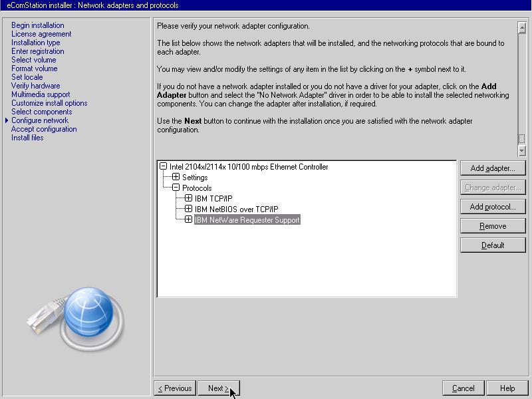The height and width of the screenshot is (399, 532).
Task: Click the instructions scroll up arrow
Action: pyautogui.click(x=522, y=28)
